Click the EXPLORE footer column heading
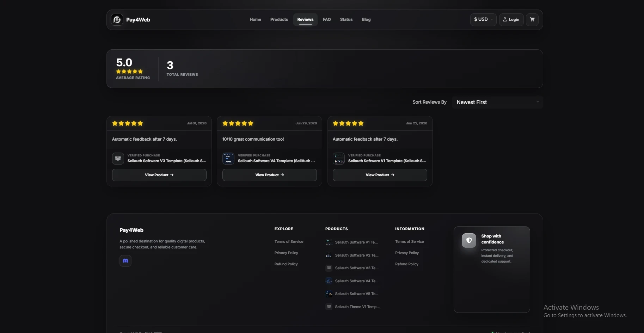This screenshot has height=333, width=644. [284, 229]
